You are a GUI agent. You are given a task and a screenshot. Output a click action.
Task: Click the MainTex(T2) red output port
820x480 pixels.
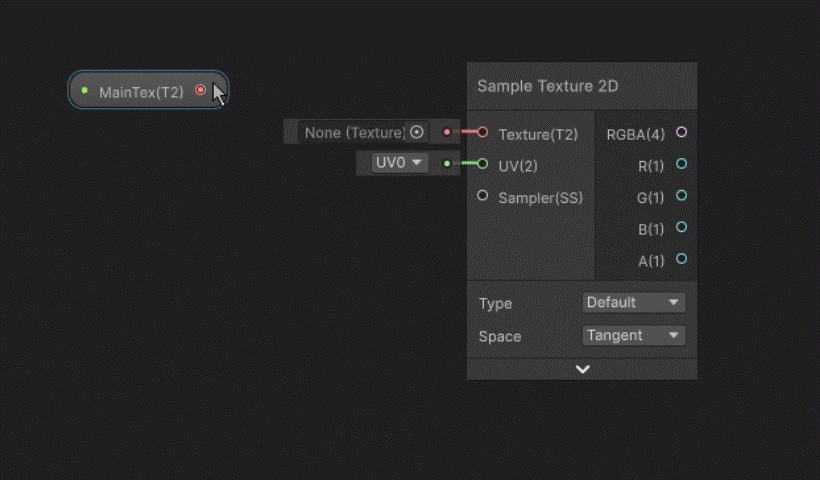click(x=201, y=91)
